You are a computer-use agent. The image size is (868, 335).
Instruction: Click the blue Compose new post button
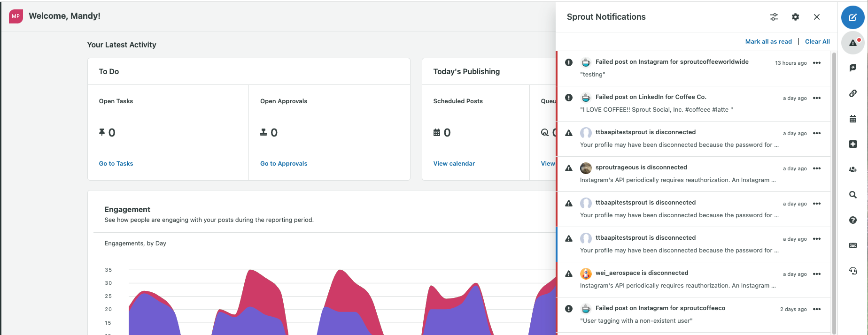pyautogui.click(x=852, y=17)
